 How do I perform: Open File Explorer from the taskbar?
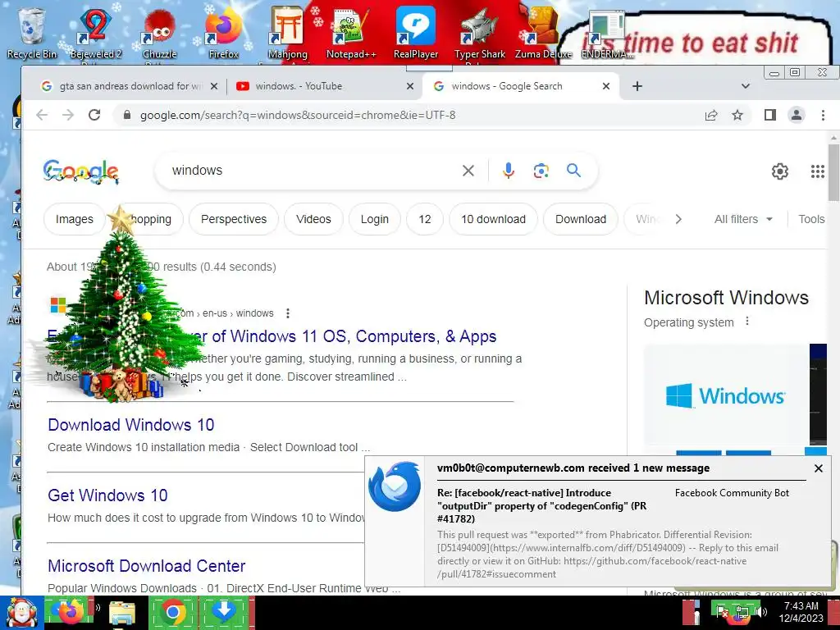121,612
